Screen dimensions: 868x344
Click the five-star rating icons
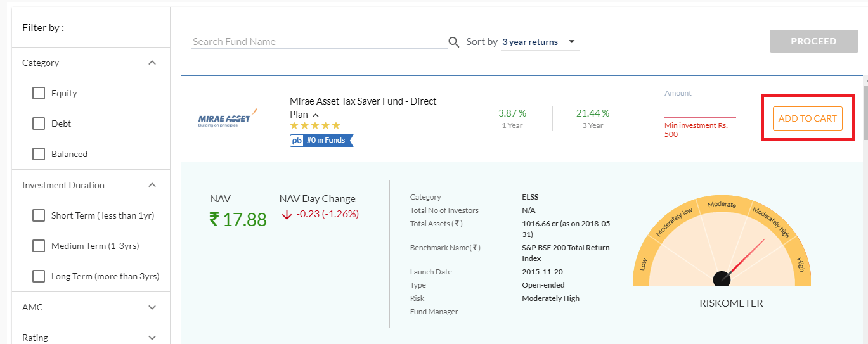pyautogui.click(x=315, y=125)
